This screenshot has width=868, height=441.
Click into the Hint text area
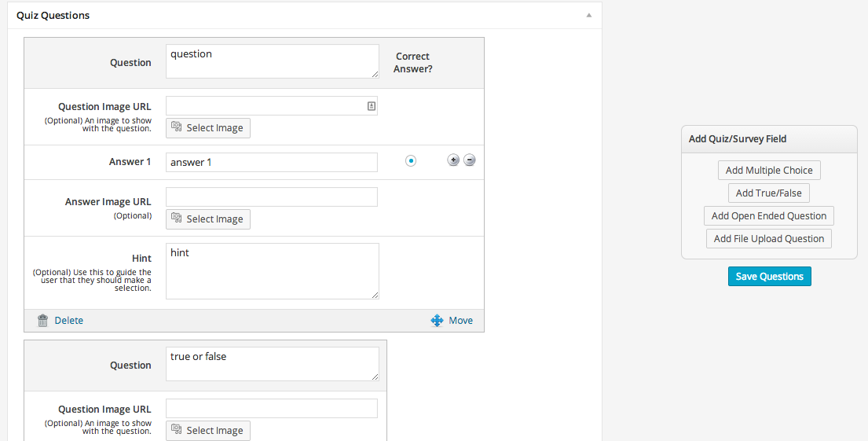click(x=272, y=271)
